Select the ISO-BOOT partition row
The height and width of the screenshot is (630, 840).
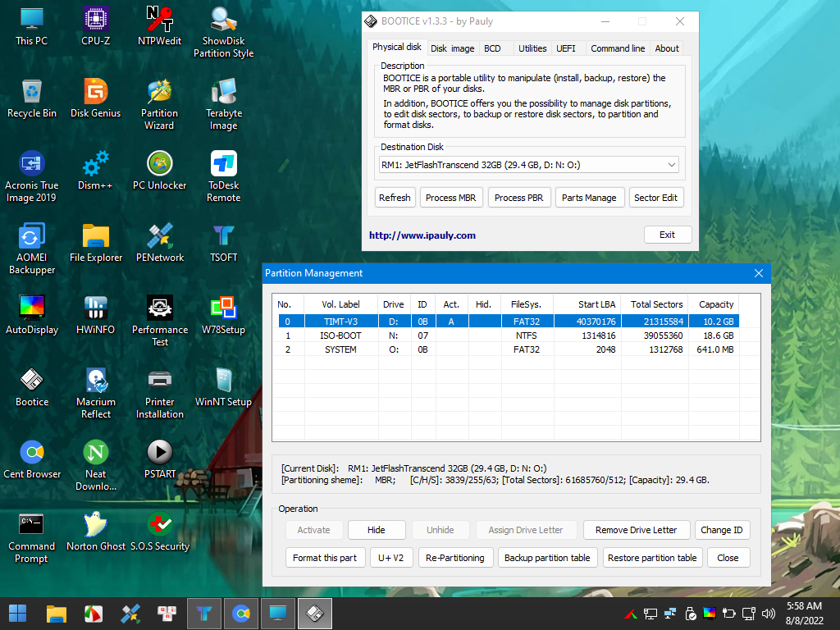pyautogui.click(x=508, y=336)
